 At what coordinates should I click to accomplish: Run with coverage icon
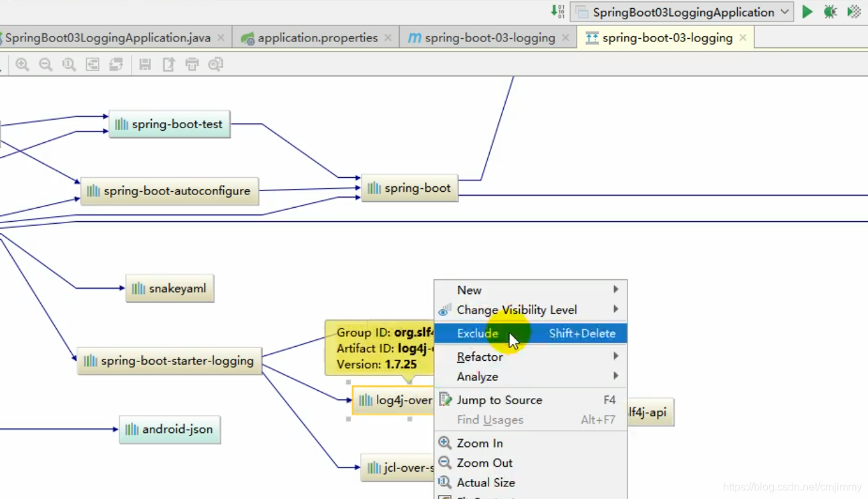(854, 12)
